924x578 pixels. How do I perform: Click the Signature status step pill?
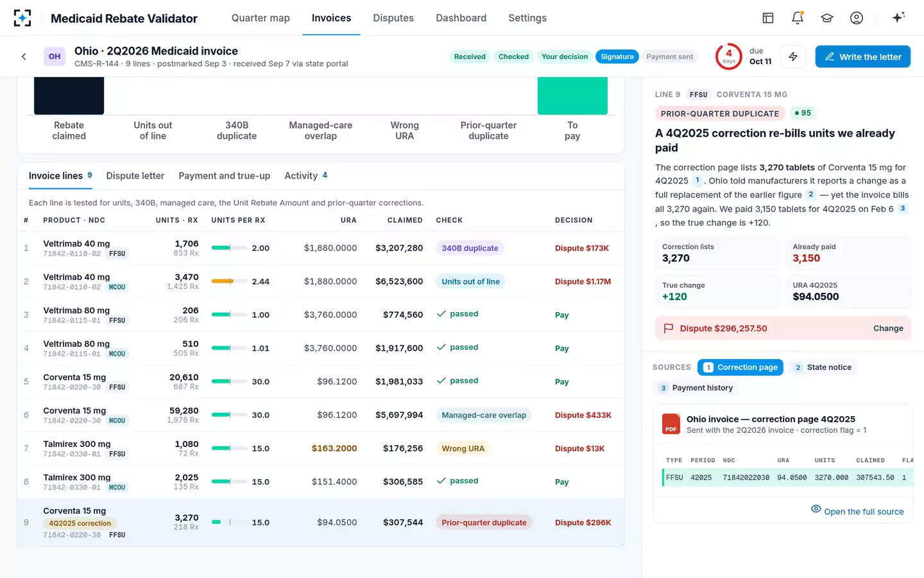tap(617, 57)
